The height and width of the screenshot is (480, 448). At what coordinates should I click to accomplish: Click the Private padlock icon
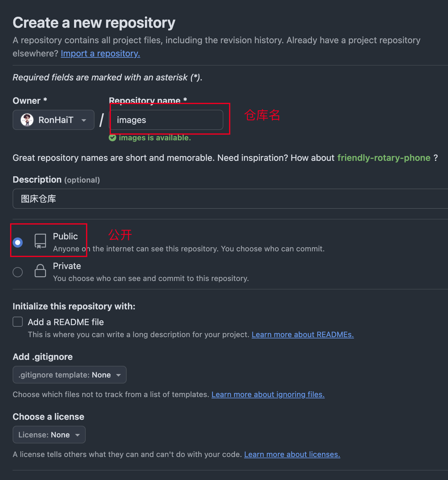(x=40, y=271)
